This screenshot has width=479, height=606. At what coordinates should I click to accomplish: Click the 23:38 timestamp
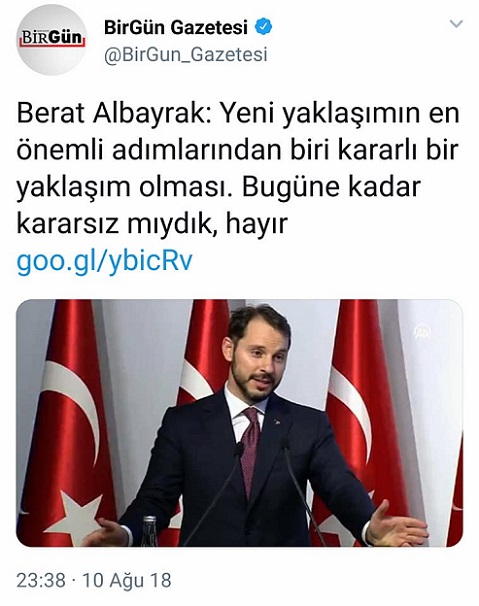coord(41,580)
